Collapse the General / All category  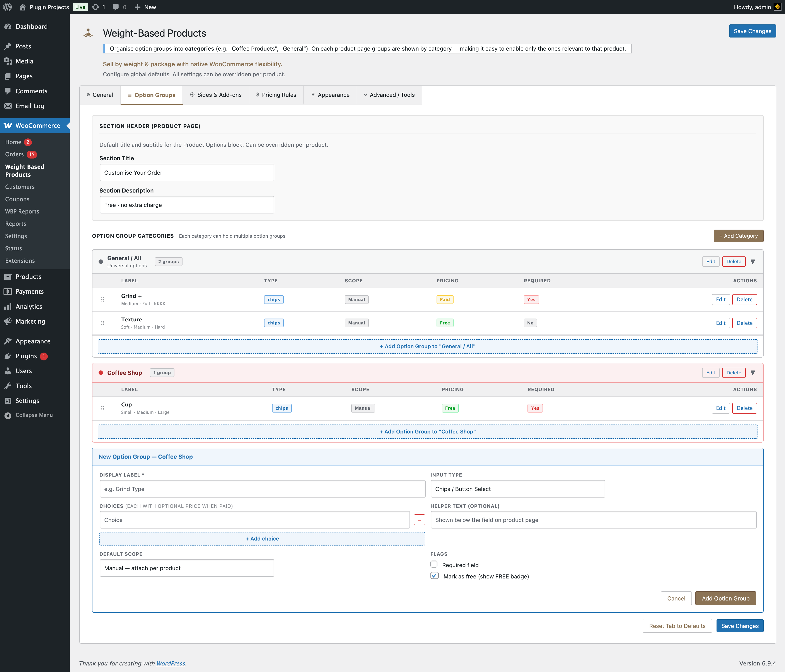pyautogui.click(x=753, y=261)
